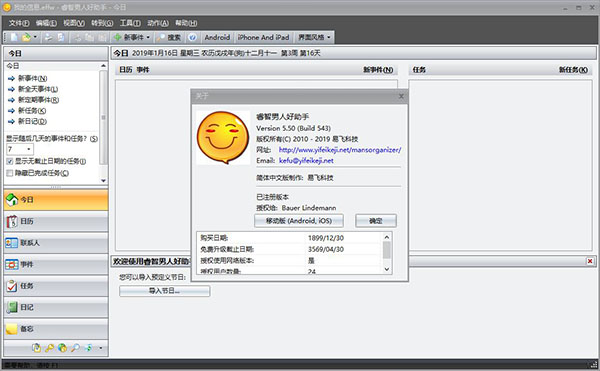The height and width of the screenshot is (371, 600).
Task: Open the 转到(G) menu
Action: coord(102,23)
